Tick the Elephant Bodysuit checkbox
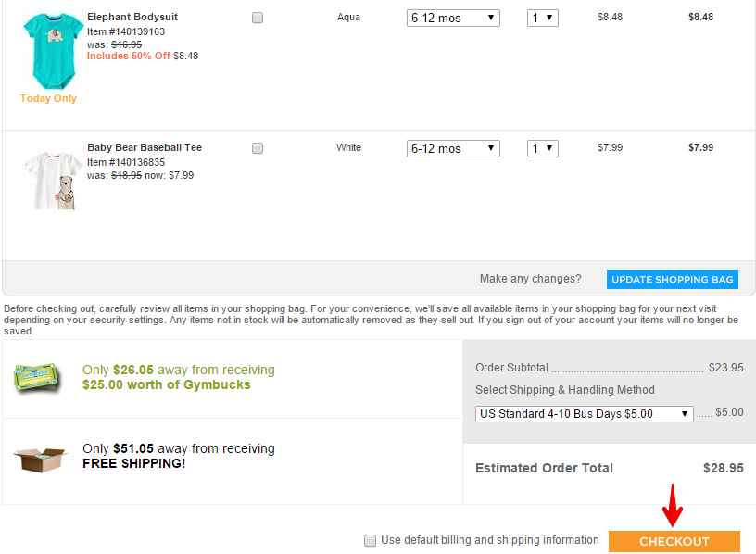Viewport: 756px width, 554px height. tap(258, 18)
